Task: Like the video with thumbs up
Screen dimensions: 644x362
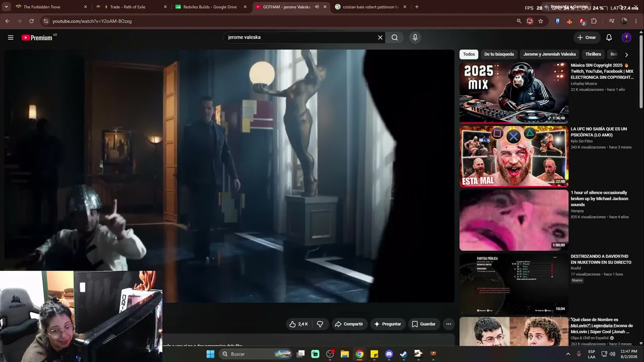Action: point(298,324)
